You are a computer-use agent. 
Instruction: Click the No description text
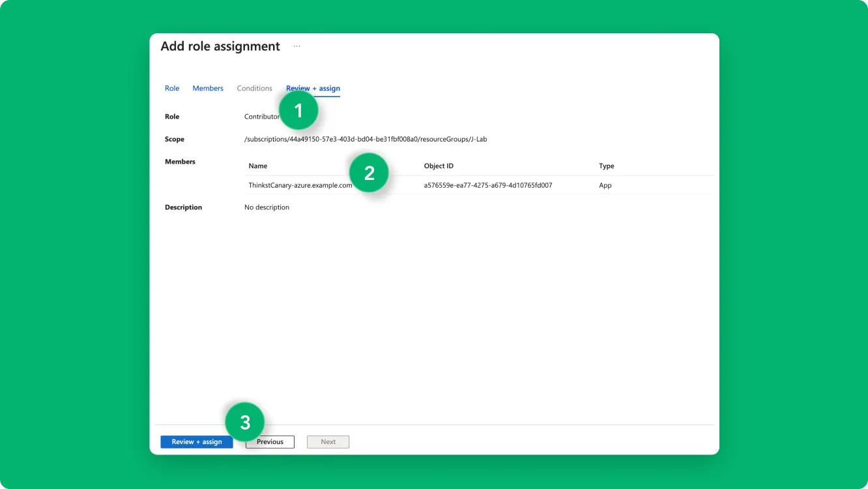tap(267, 207)
